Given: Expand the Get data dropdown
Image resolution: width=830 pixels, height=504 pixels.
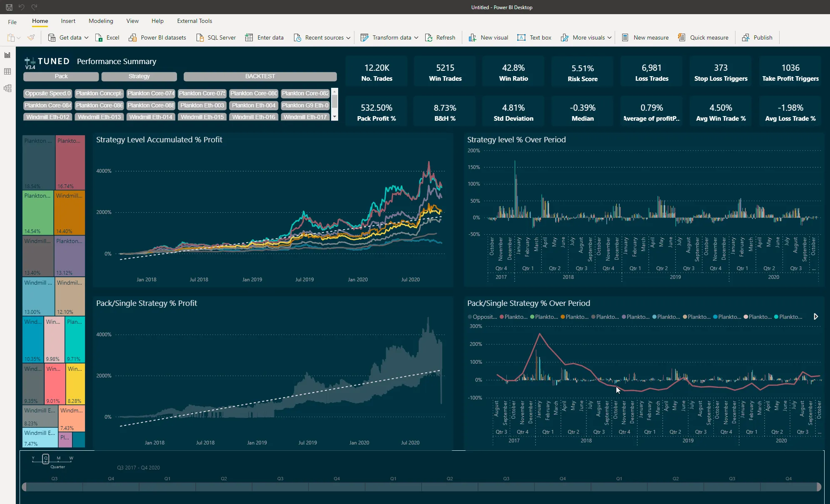Looking at the screenshot, I should pyautogui.click(x=86, y=37).
